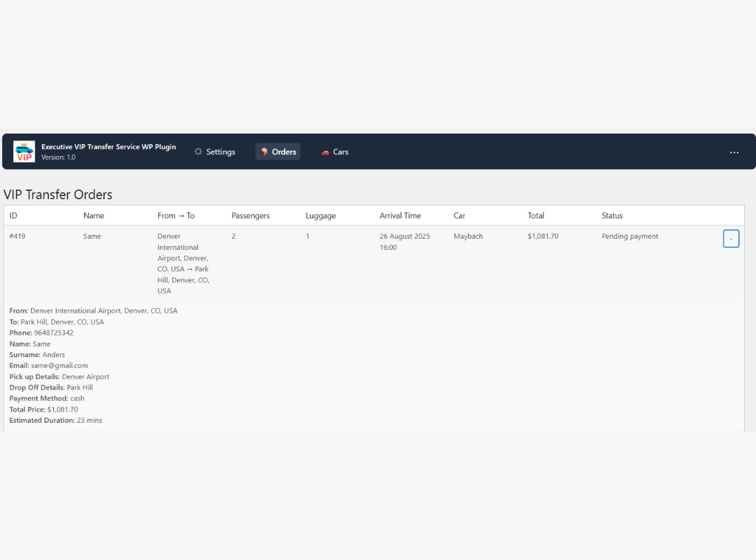Open the ellipsis overflow menu on the navbar

pyautogui.click(x=734, y=152)
